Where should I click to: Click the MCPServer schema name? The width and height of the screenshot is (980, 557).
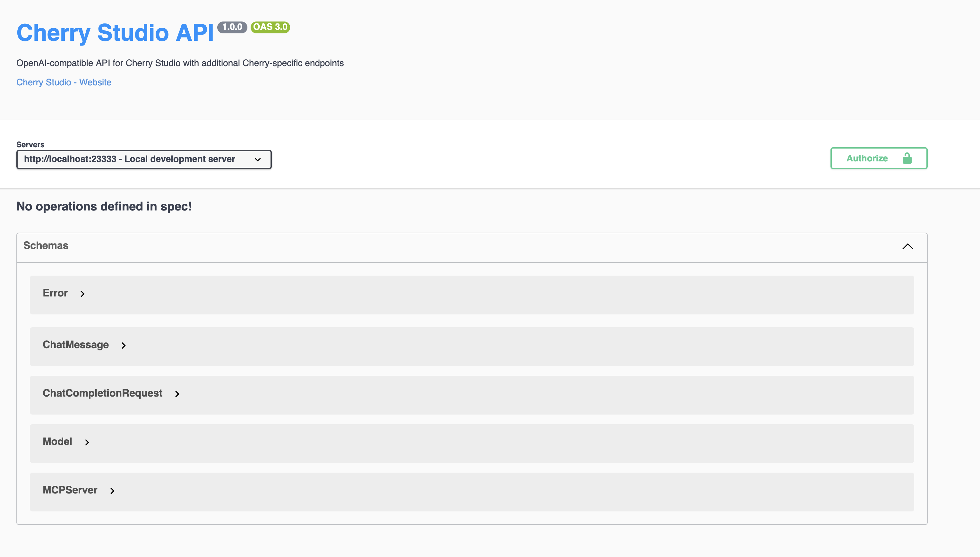(x=70, y=490)
